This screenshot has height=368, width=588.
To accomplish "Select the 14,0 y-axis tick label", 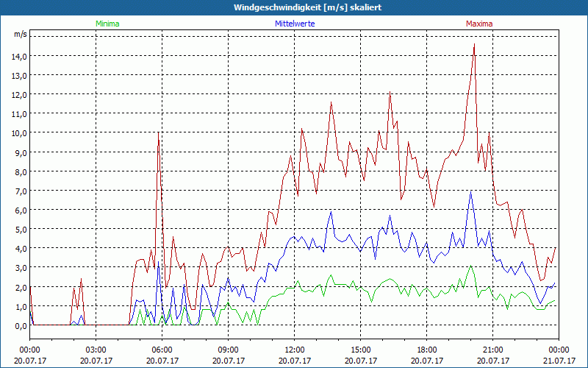I will tap(19, 56).
